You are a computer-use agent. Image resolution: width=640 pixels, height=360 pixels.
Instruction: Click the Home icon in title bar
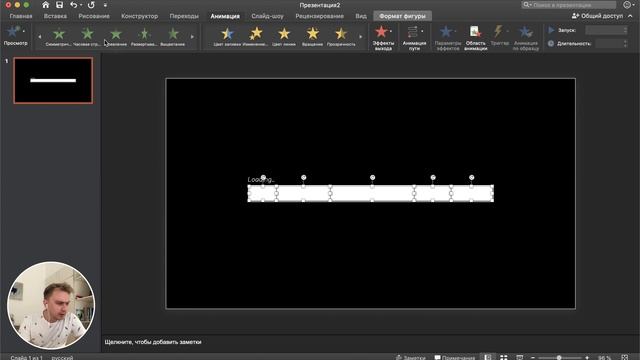tap(46, 5)
